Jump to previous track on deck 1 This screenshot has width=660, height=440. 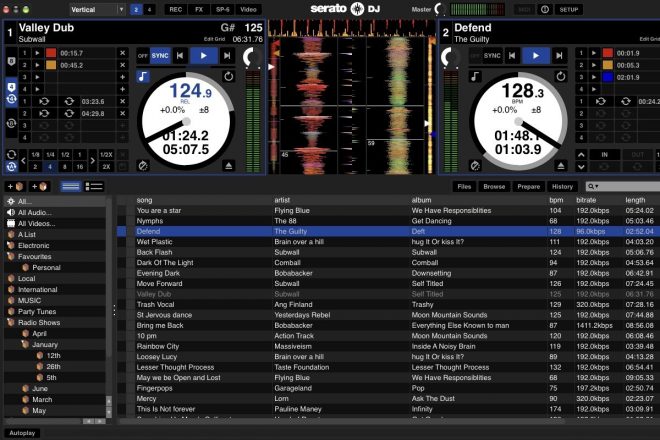point(180,56)
